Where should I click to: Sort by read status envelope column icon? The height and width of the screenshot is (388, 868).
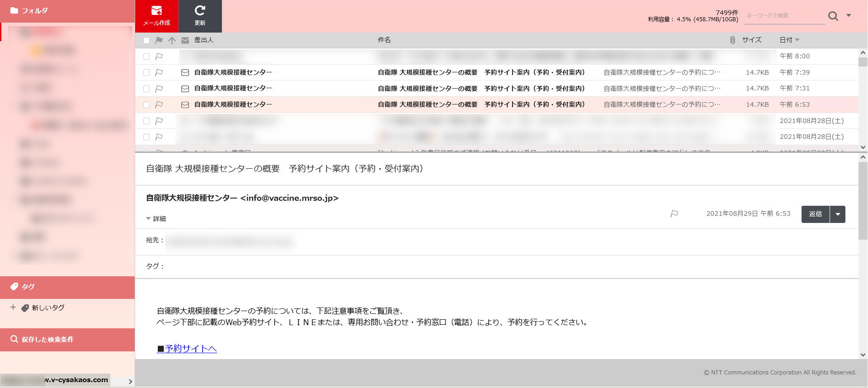tap(185, 40)
